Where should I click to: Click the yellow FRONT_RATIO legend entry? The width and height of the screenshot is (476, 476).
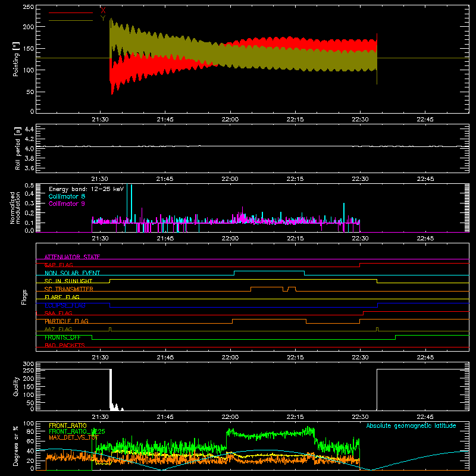pyautogui.click(x=68, y=425)
